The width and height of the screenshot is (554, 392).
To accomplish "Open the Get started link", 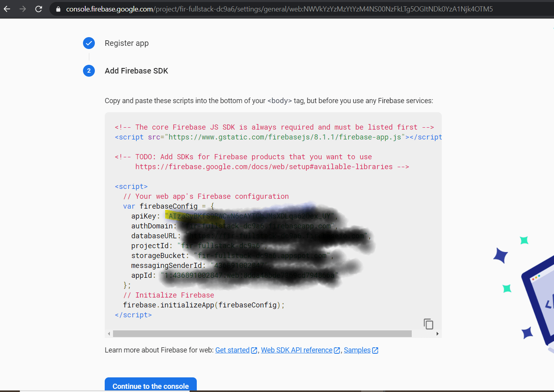I will click(x=232, y=350).
